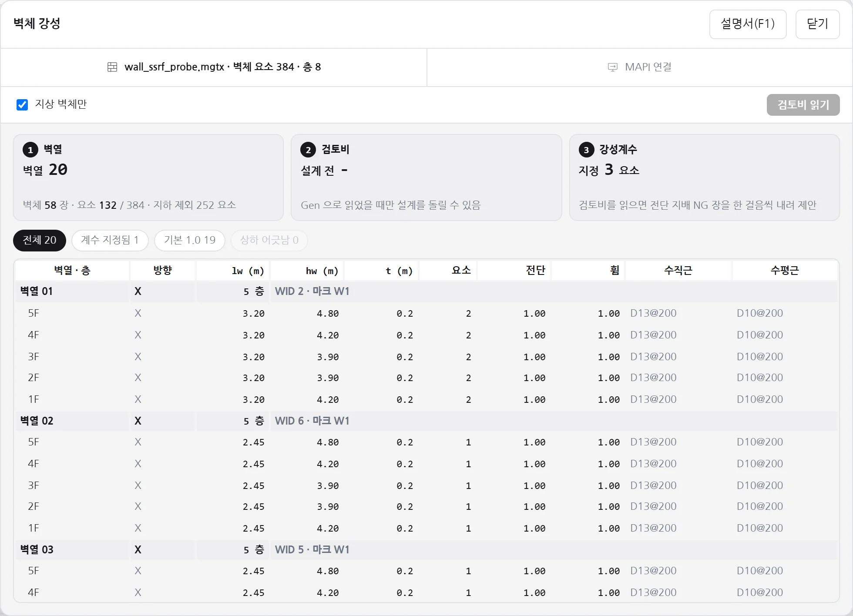Filter by 계수 지정됨 1
The height and width of the screenshot is (616, 853).
pos(110,240)
